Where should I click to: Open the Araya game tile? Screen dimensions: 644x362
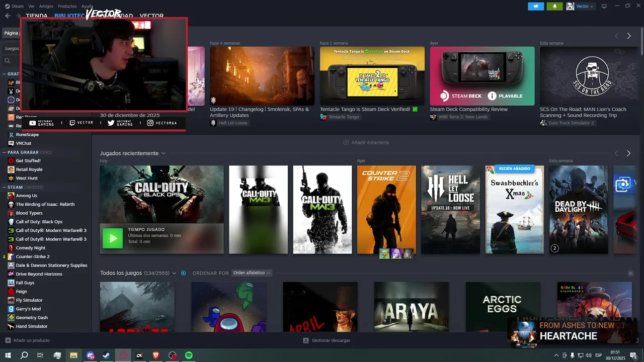[412, 307]
